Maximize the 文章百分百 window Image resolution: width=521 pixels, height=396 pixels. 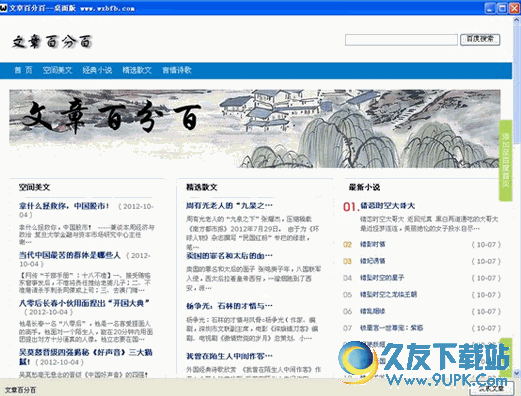tap(502, 8)
